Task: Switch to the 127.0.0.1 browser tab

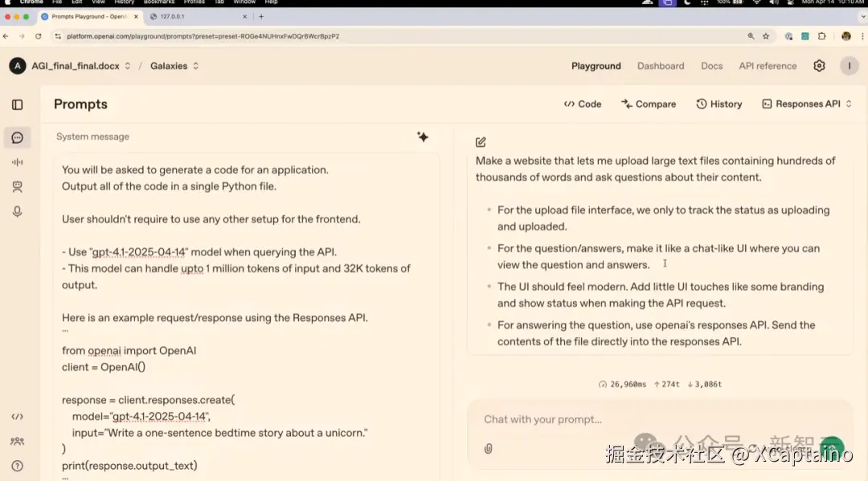Action: pyautogui.click(x=197, y=17)
